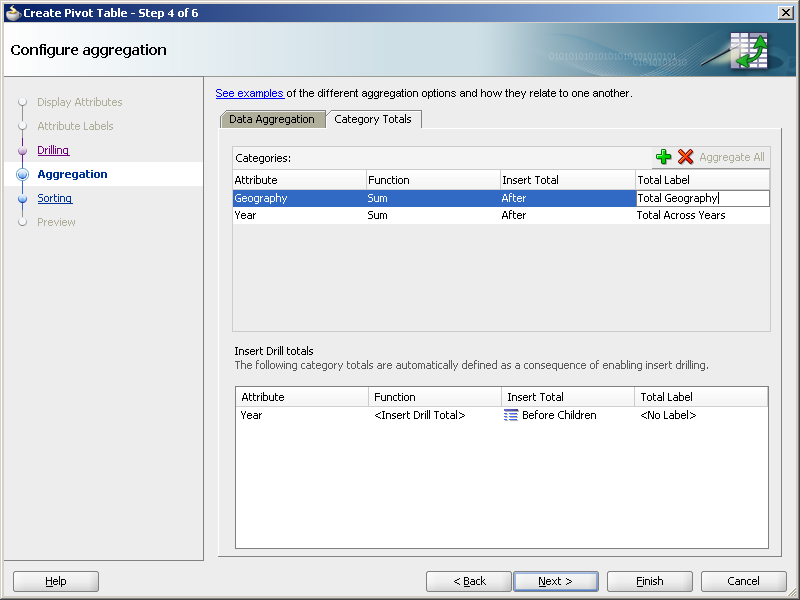Navigate back to the Drilling step
The width and height of the screenshot is (800, 600).
53,150
